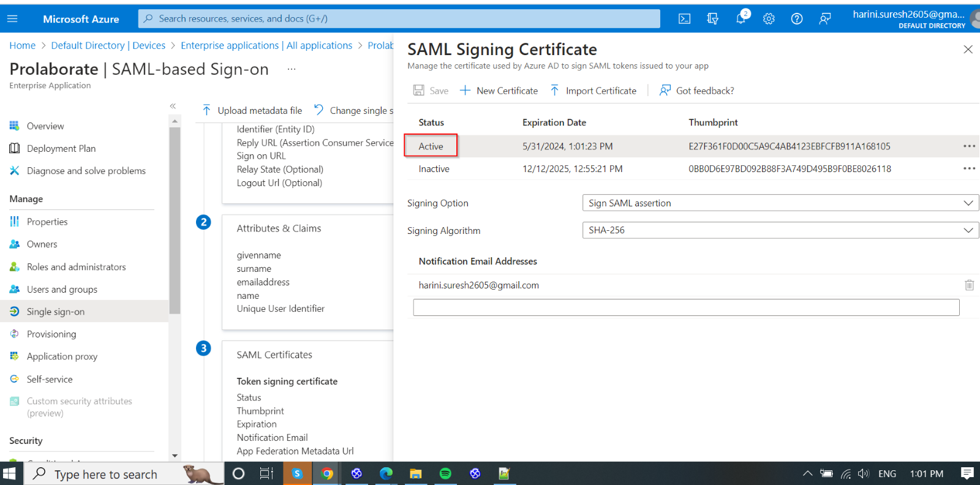Open Owners under Manage
Viewport: 980px width, 485px height.
pyautogui.click(x=42, y=244)
